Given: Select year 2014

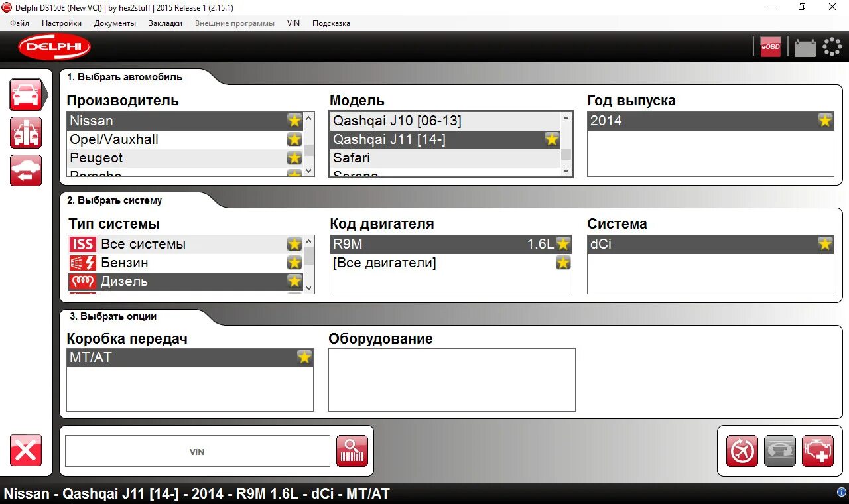Looking at the screenshot, I should [x=710, y=121].
